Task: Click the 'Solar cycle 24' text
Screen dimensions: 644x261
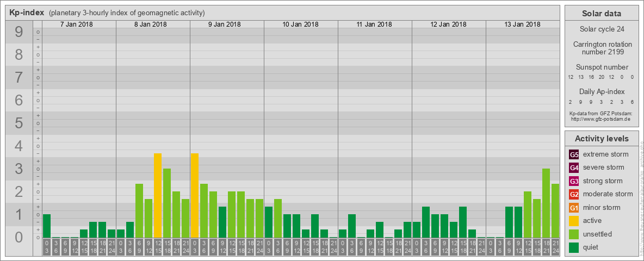Action: 601,29
